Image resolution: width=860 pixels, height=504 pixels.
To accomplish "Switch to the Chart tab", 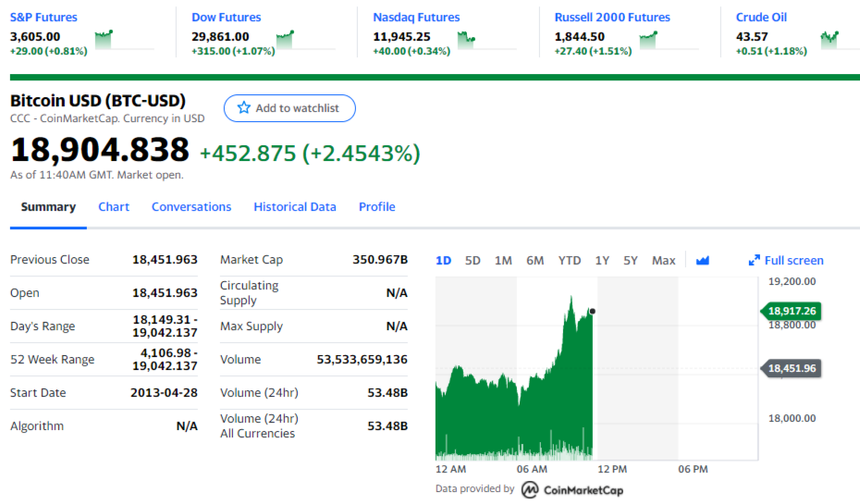I will (x=114, y=207).
